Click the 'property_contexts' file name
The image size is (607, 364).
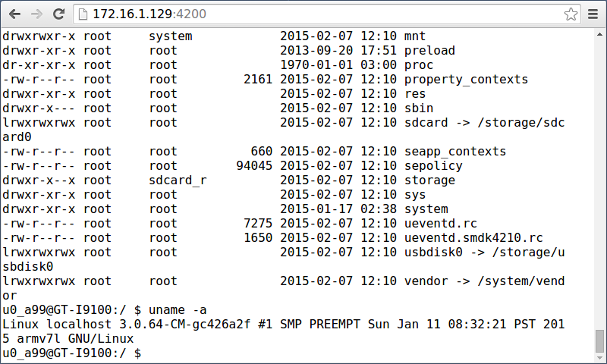[x=466, y=80]
